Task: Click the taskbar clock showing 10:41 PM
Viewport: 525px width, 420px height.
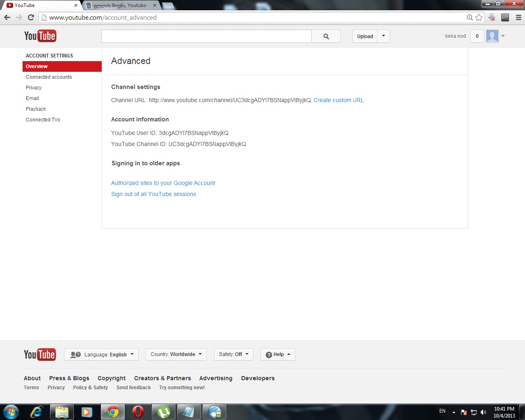Action: (504, 412)
